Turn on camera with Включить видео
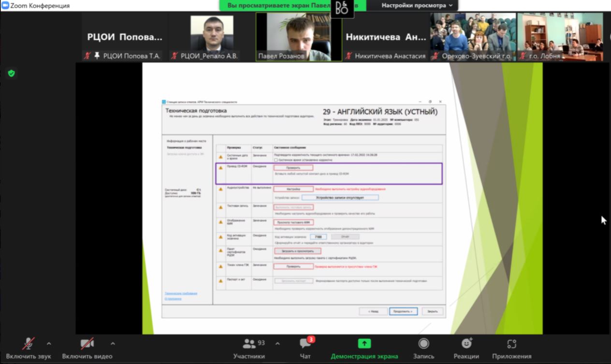 click(87, 348)
